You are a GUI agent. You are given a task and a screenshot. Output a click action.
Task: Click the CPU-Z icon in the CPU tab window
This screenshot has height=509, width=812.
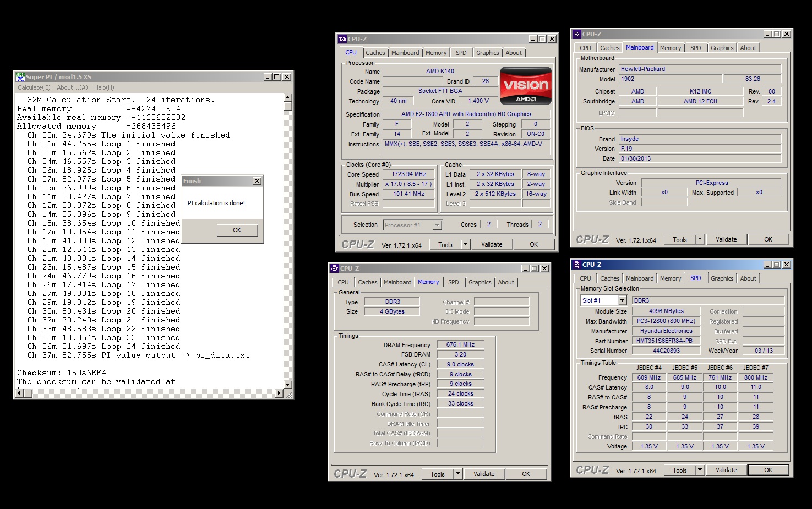[x=342, y=39]
